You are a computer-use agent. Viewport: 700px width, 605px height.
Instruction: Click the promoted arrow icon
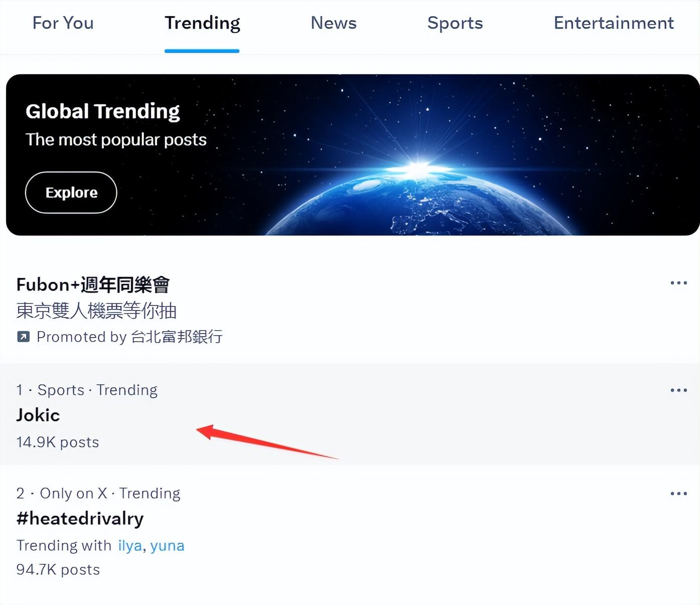(x=23, y=337)
